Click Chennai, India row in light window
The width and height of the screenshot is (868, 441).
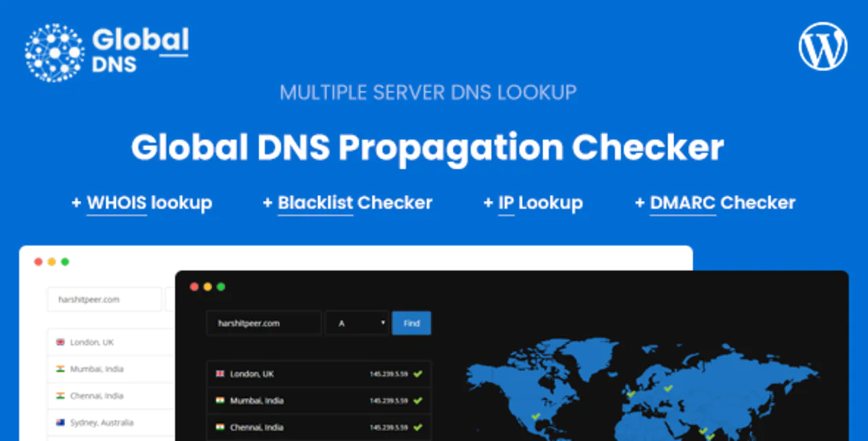coord(111,395)
